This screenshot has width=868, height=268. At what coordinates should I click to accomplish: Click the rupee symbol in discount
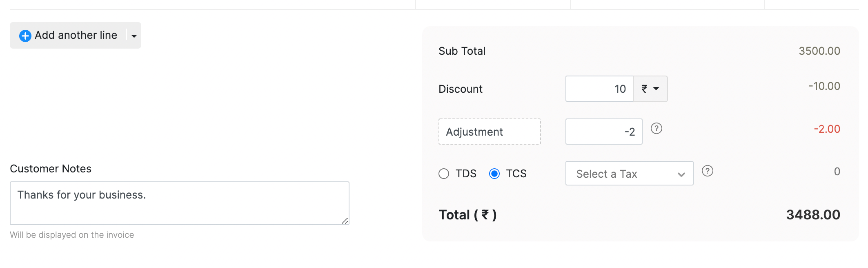pos(644,89)
